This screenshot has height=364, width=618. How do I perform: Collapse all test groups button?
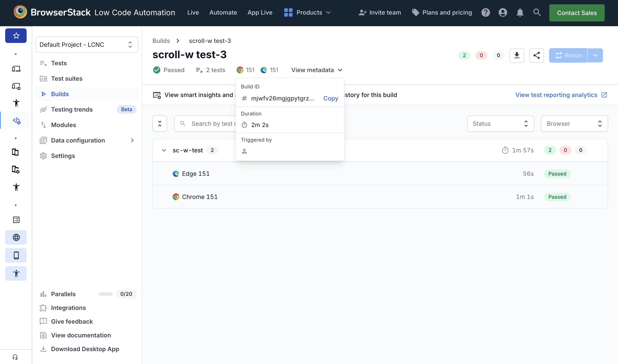pyautogui.click(x=160, y=124)
